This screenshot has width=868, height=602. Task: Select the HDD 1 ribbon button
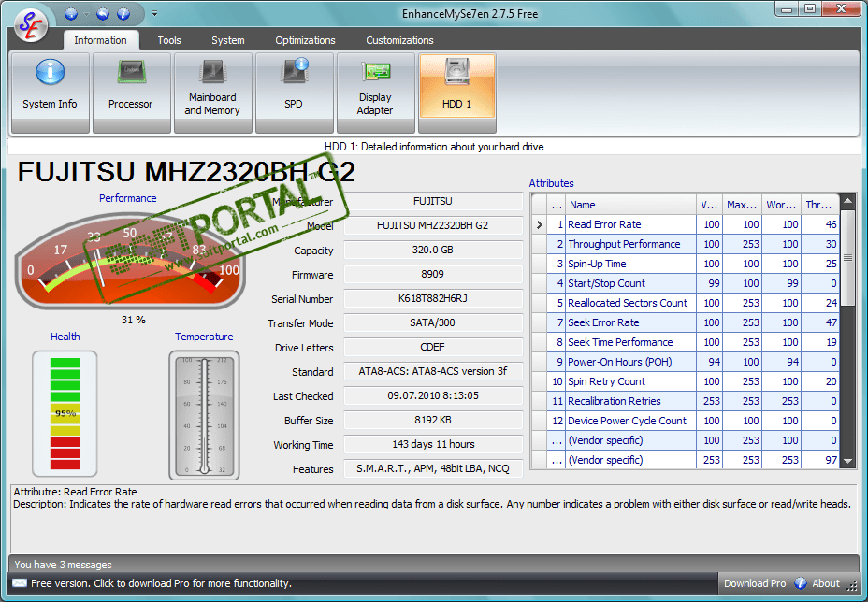coord(456,93)
